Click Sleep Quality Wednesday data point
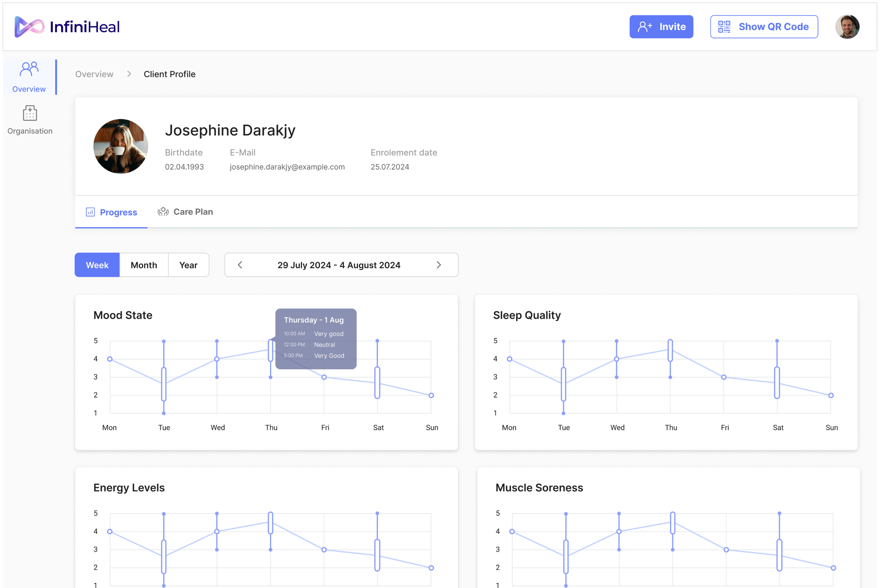The image size is (882, 588). click(617, 359)
